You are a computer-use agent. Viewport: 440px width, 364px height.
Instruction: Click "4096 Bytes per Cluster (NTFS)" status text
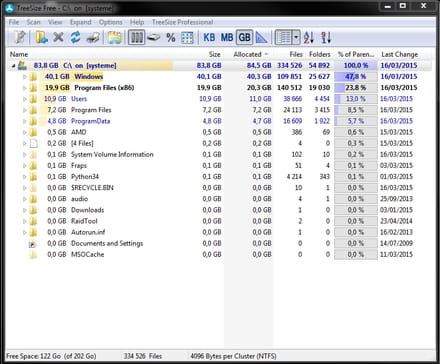click(233, 356)
